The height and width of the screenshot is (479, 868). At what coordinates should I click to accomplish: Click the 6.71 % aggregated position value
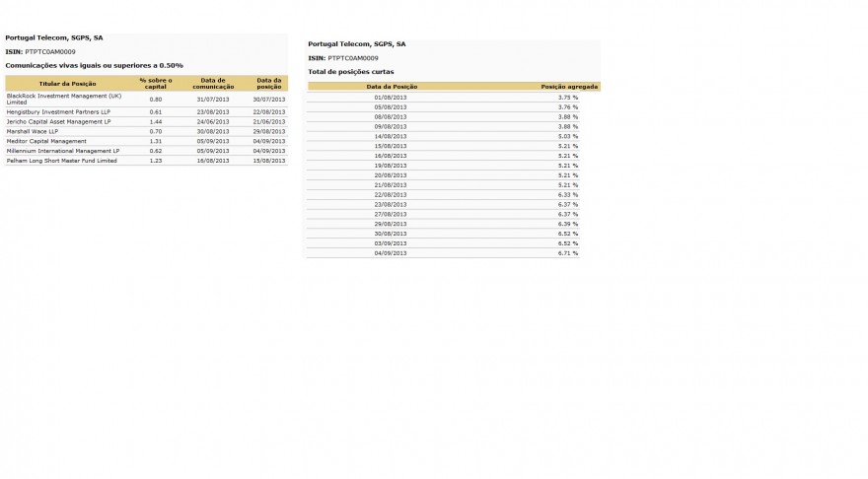568,253
